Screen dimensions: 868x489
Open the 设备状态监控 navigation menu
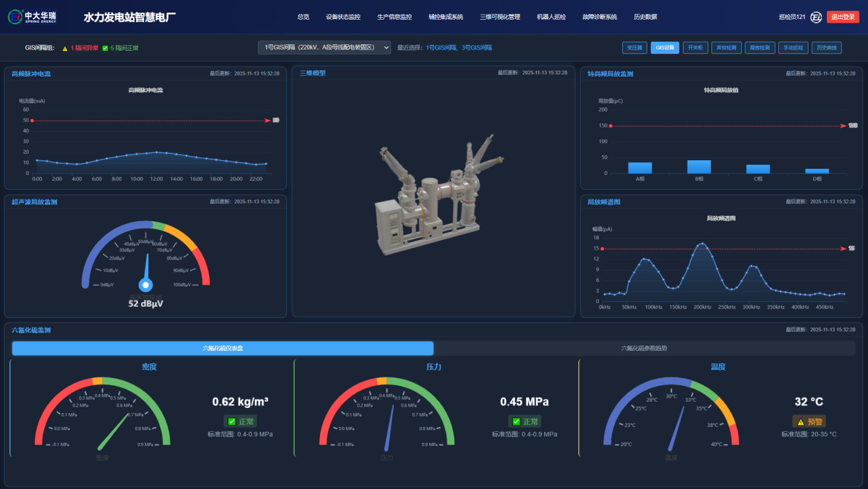(x=343, y=17)
